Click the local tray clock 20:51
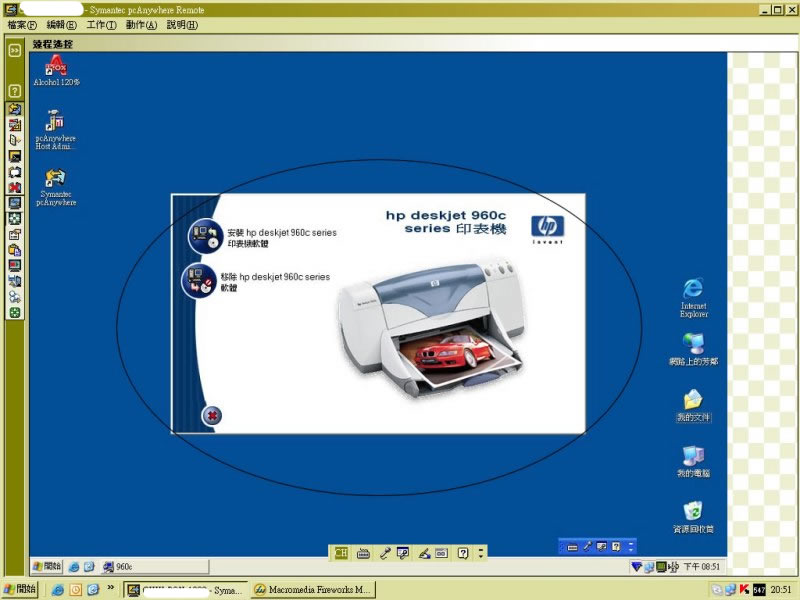The height and width of the screenshot is (600, 800). pyautogui.click(x=781, y=589)
